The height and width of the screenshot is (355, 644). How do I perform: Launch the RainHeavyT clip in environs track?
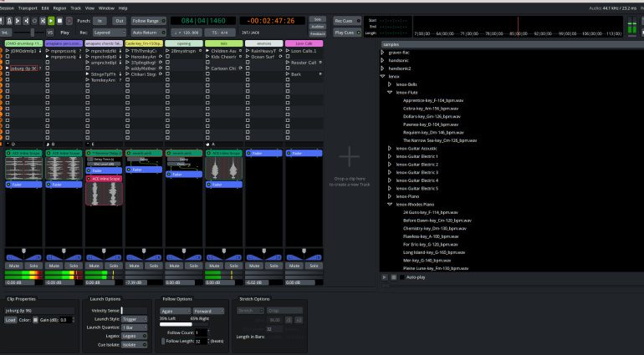point(248,51)
